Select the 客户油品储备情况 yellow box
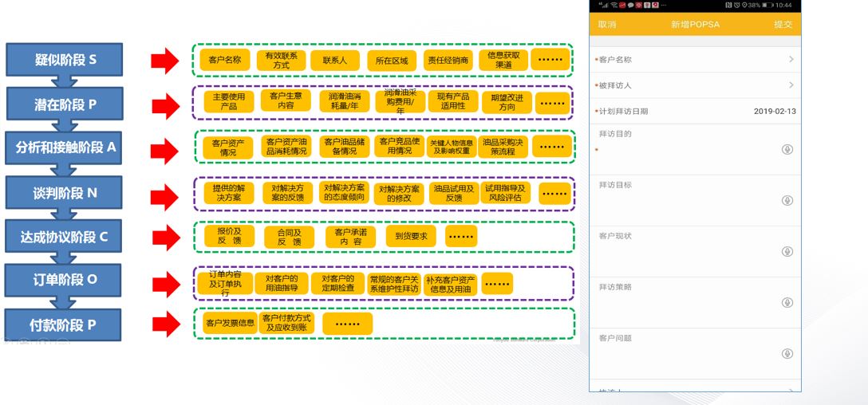Screen dimensions: 868x405 pyautogui.click(x=345, y=147)
